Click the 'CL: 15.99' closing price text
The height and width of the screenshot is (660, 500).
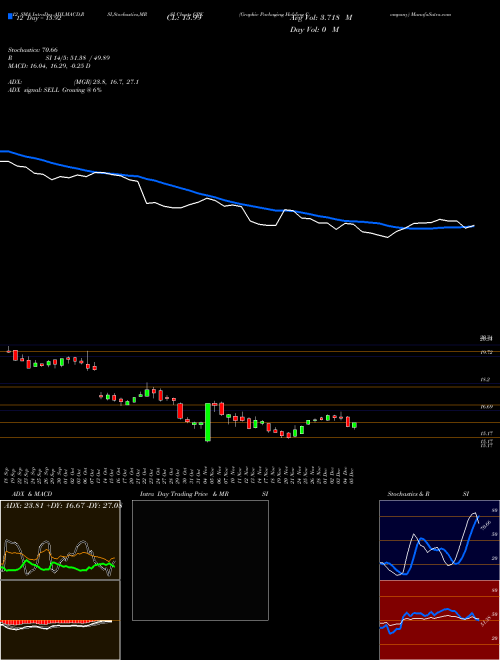[x=185, y=18]
